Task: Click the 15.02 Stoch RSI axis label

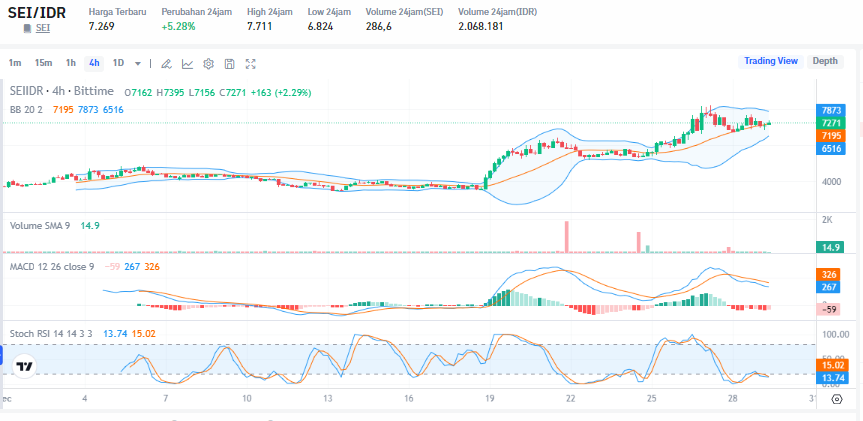Action: (830, 364)
